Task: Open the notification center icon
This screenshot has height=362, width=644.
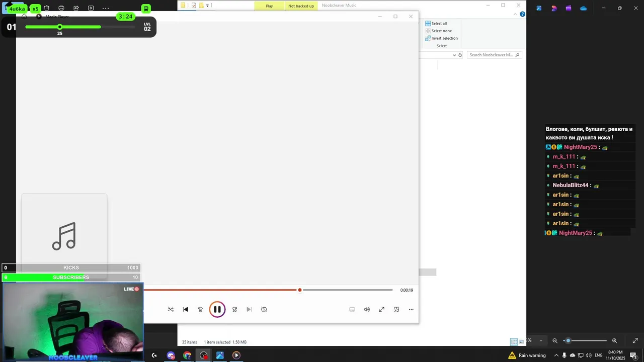Action: (x=633, y=355)
